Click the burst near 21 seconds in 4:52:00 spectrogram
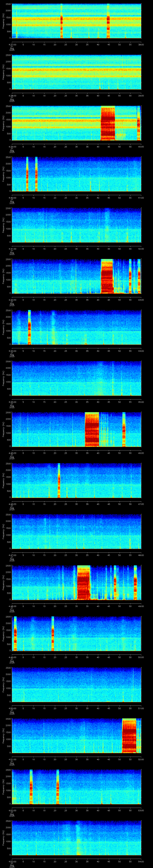 (58, 786)
